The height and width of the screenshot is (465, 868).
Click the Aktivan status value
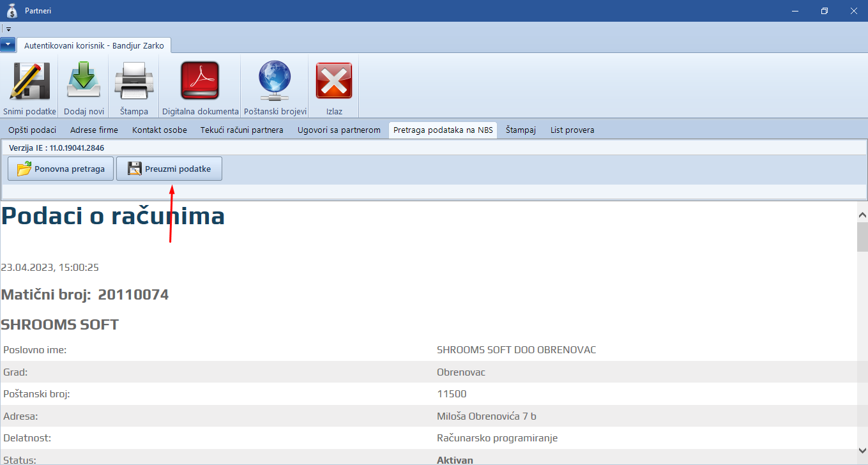click(455, 460)
